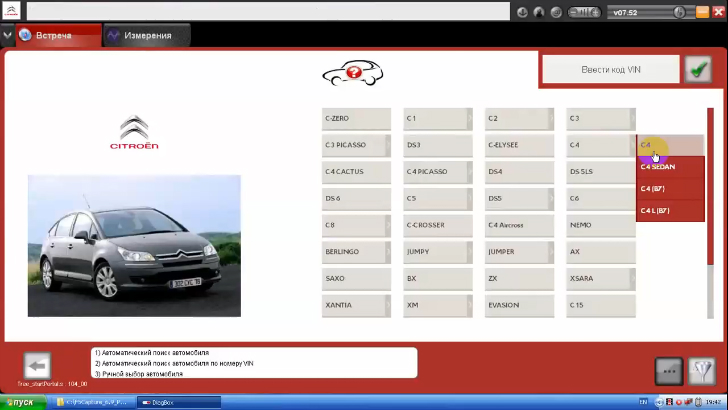This screenshot has width=728, height=410.
Task: Select C4 (B7) in the submenu
Action: pos(670,189)
